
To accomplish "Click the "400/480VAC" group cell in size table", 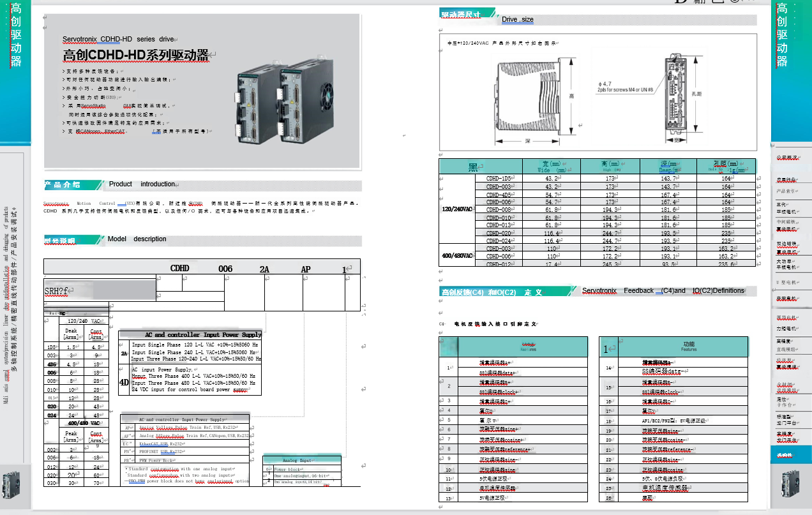I will coord(458,256).
